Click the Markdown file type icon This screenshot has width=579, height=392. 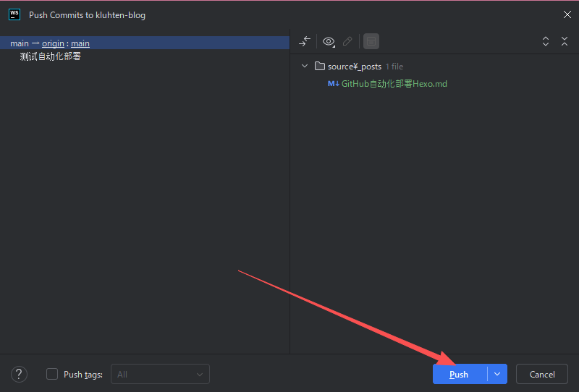[333, 84]
